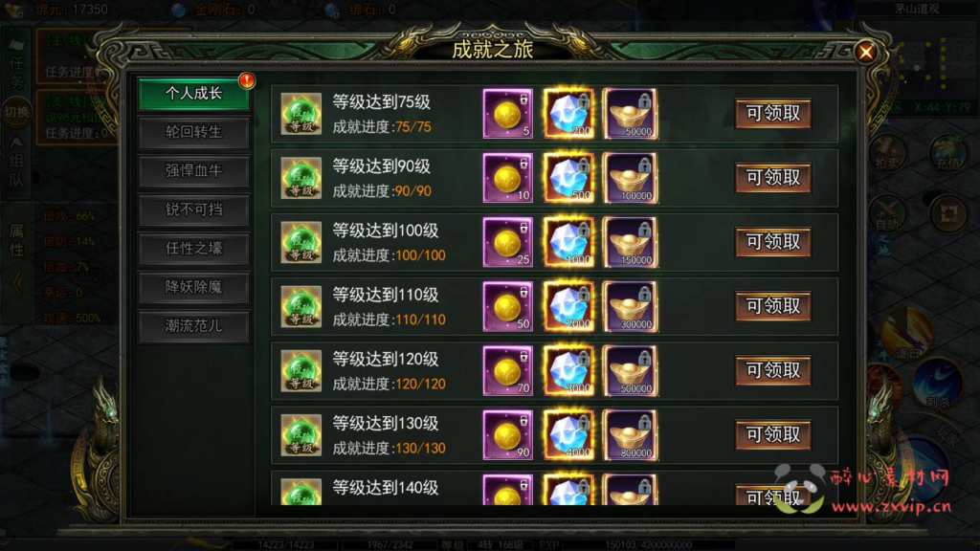The image size is (980, 551).
Task: Select the 个人成长 tab
Action: 193,94
